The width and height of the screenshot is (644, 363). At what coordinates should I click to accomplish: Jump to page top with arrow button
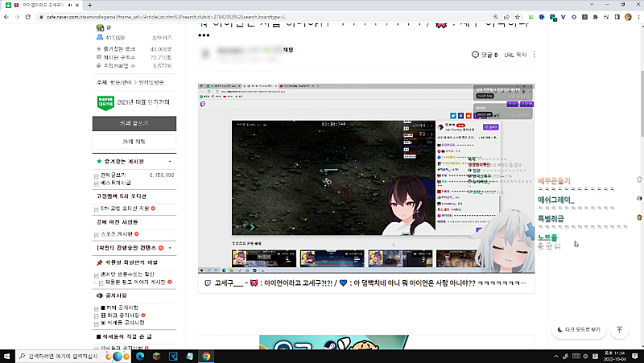click(619, 329)
